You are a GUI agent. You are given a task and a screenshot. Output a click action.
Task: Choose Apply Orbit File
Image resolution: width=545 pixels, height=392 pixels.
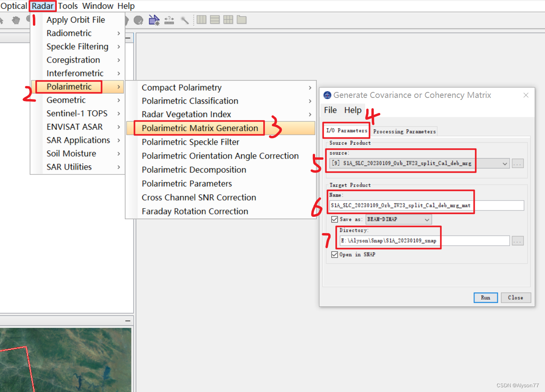(77, 20)
